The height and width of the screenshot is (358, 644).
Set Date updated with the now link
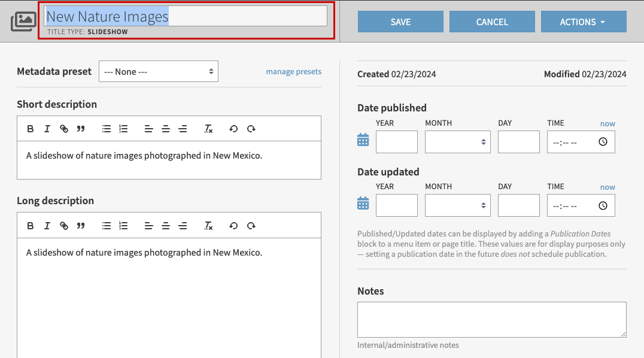coord(607,187)
